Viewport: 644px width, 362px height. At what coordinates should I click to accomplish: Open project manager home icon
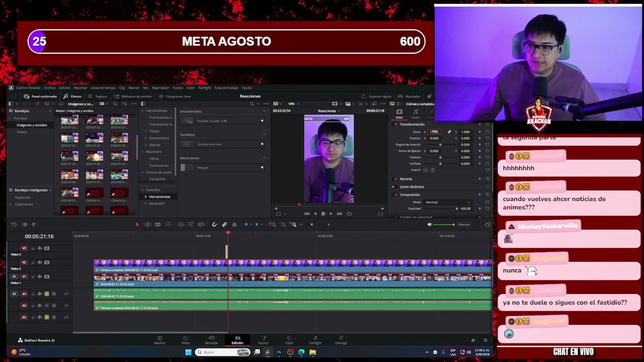click(x=473, y=340)
